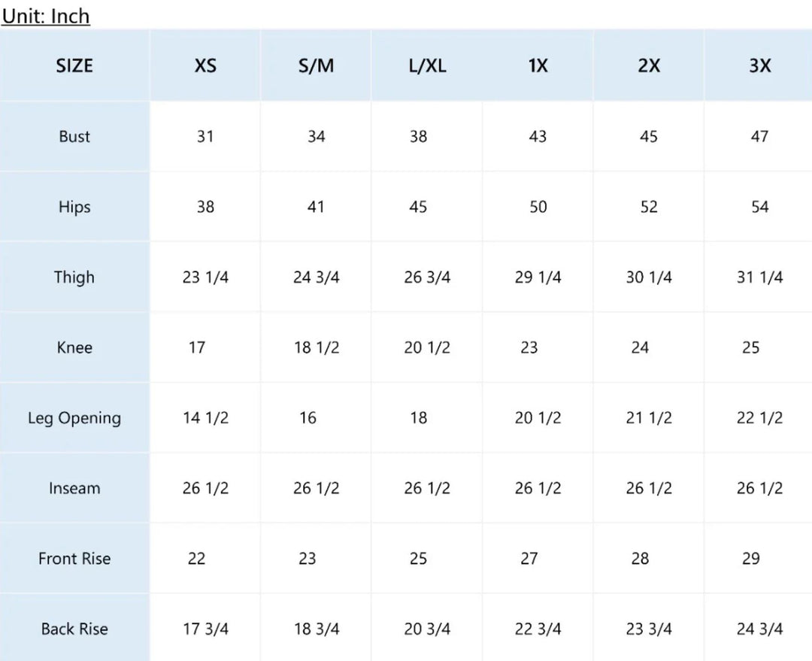Click the Bust value 31 for XS
The image size is (812, 661).
point(205,136)
